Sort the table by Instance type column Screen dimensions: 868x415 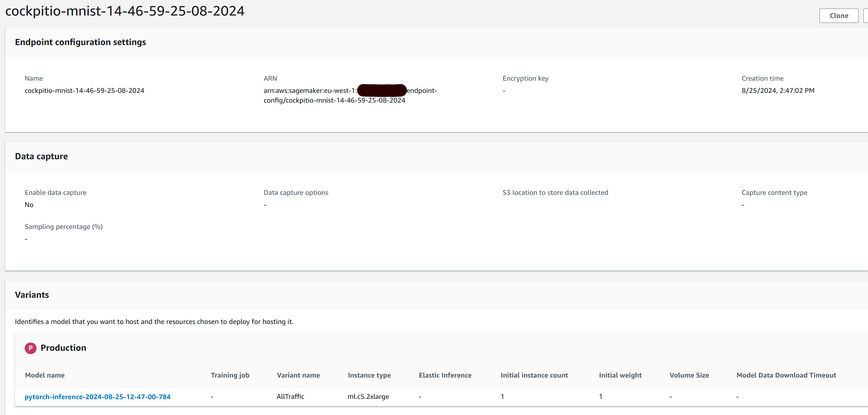[x=369, y=375]
